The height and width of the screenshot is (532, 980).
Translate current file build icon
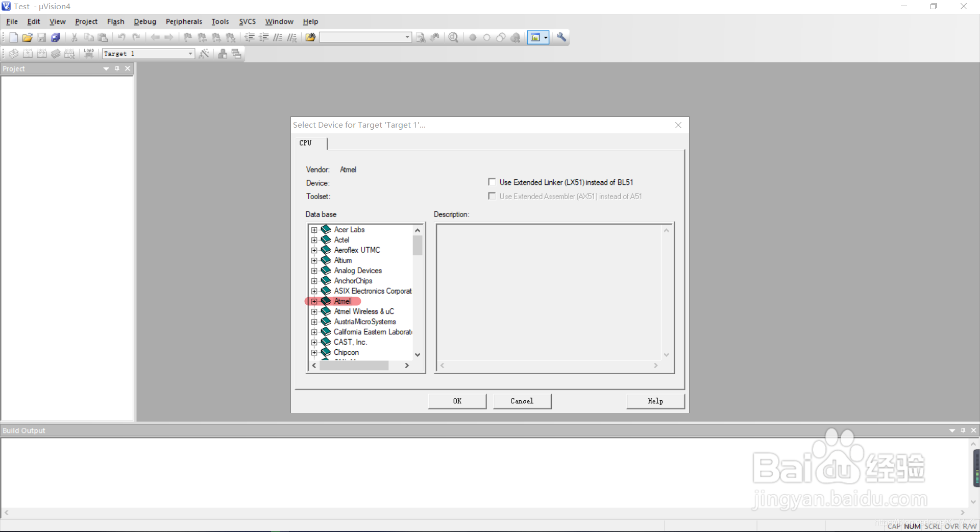pos(14,54)
